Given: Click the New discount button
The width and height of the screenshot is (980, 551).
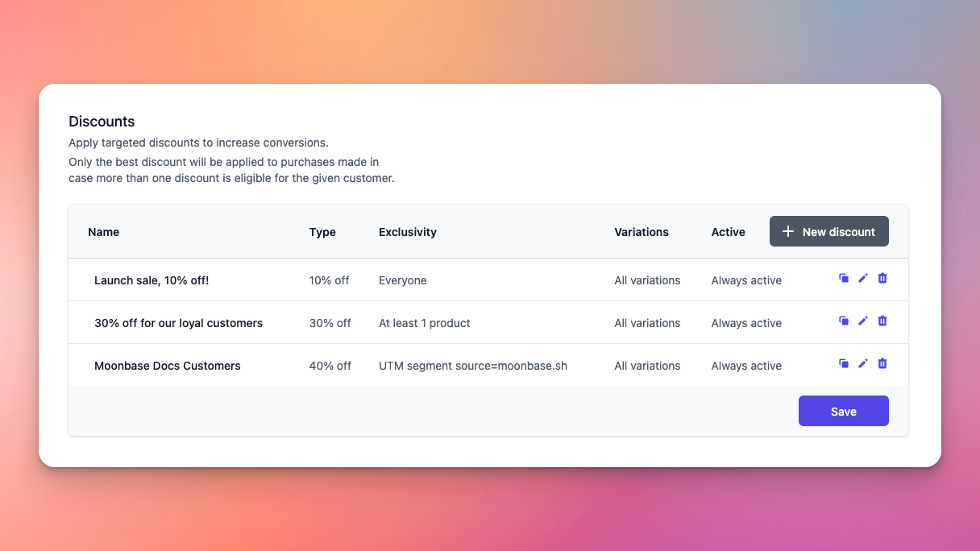Looking at the screenshot, I should (x=828, y=231).
